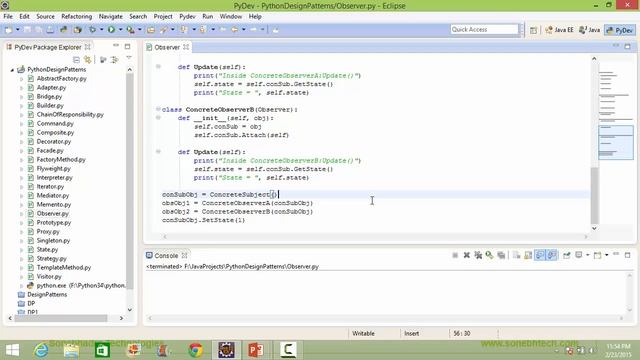Screen dimensions: 640x360
Task: Click the Run External Tools icon
Action: coord(130,30)
